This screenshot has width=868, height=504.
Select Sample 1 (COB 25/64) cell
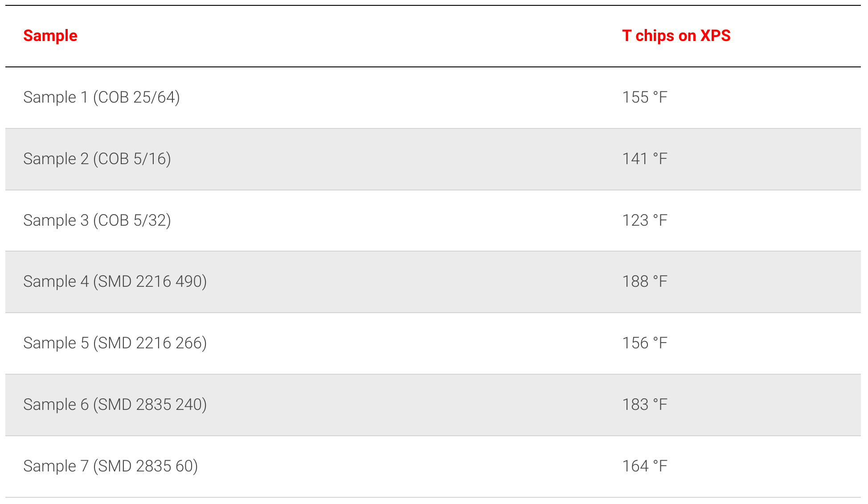click(102, 97)
